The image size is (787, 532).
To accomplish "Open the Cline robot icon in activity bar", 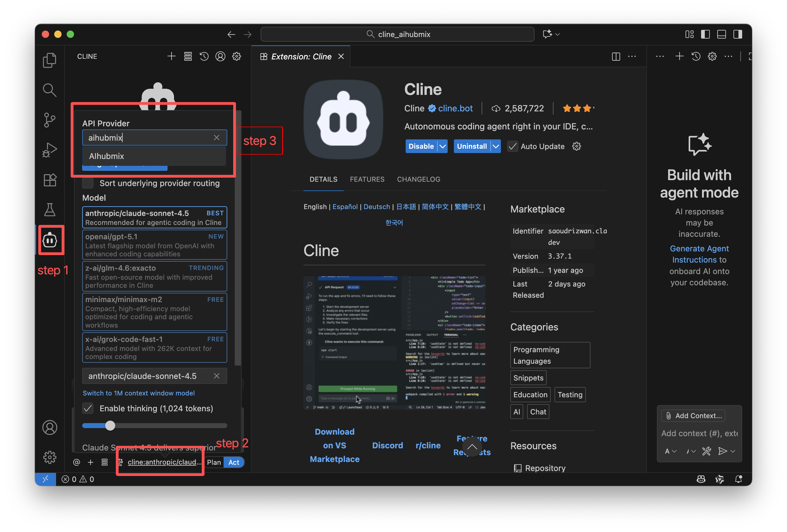I will tap(50, 240).
